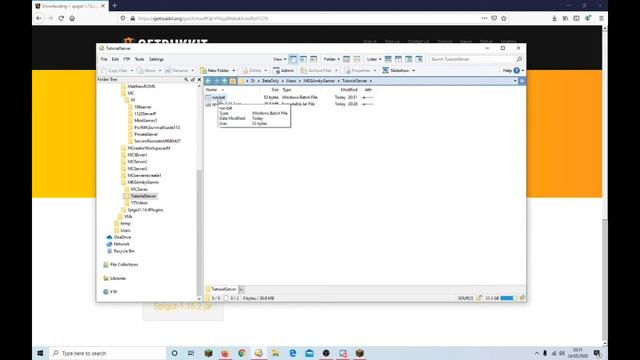Click the Firefox reload button
Image resolution: width=640 pixels, height=360 pixels.
(x=61, y=18)
